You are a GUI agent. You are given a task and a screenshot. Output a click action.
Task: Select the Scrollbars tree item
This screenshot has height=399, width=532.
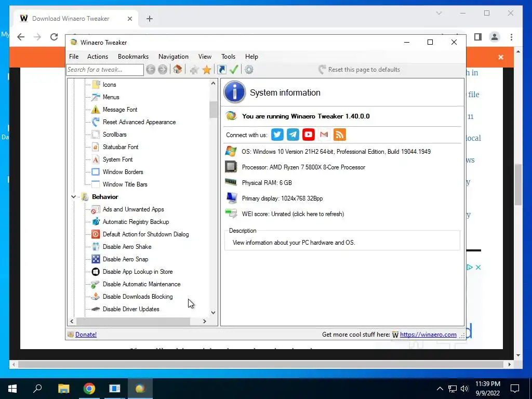point(115,135)
